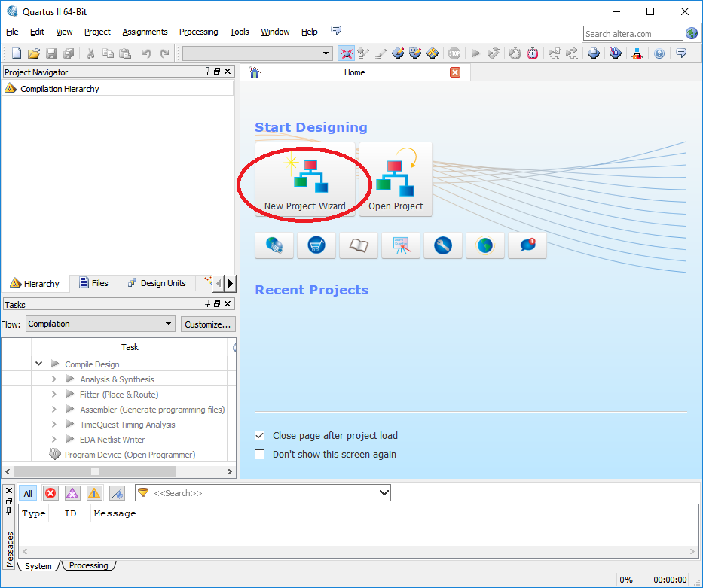The height and width of the screenshot is (588, 703).
Task: Click the Stop Processing icon
Action: click(x=454, y=53)
